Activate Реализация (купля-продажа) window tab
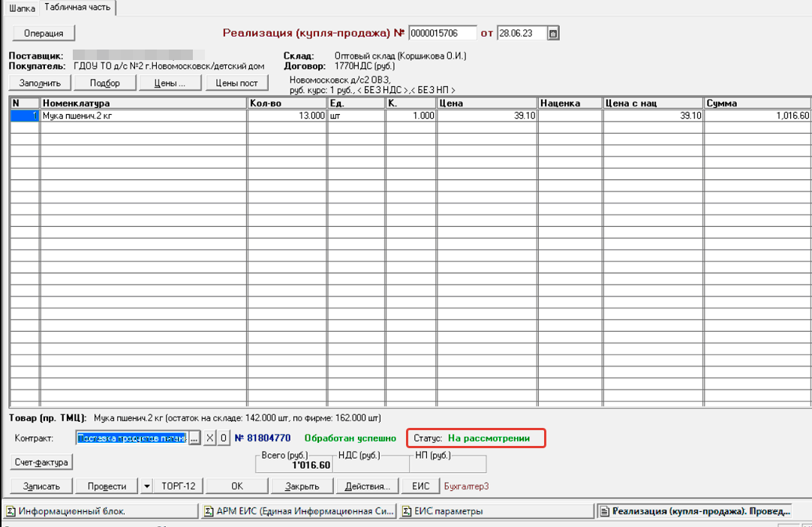This screenshot has height=527, width=812. (696, 511)
